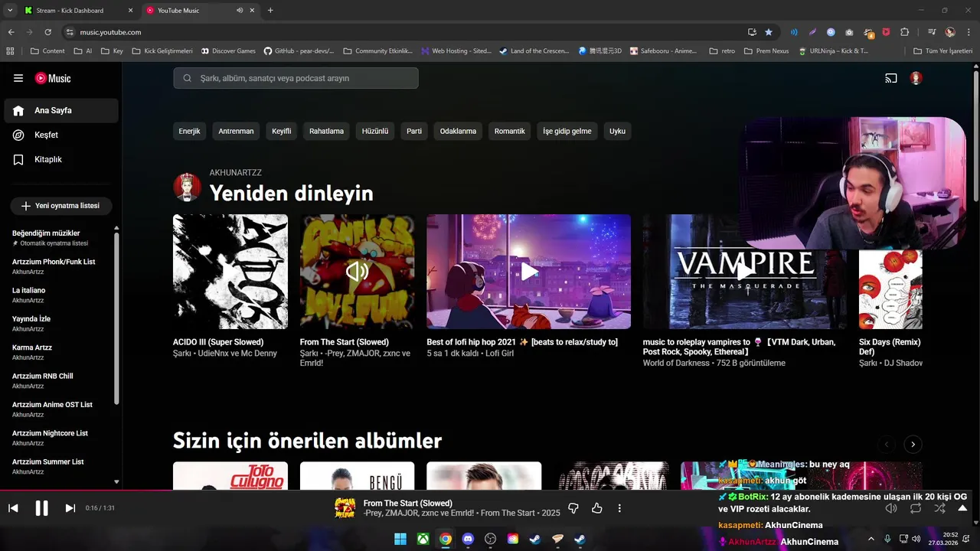This screenshot has width=980, height=551.
Task: Skip to next track
Action: 70,508
